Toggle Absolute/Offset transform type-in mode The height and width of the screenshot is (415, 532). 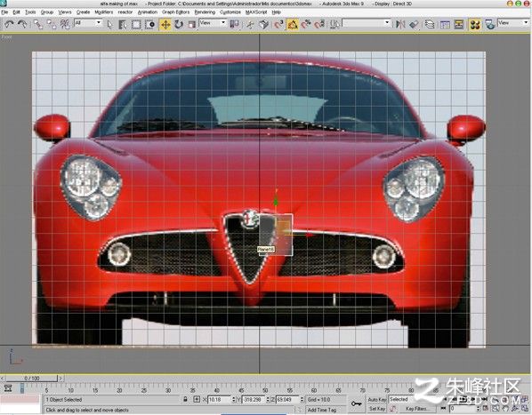click(x=197, y=399)
